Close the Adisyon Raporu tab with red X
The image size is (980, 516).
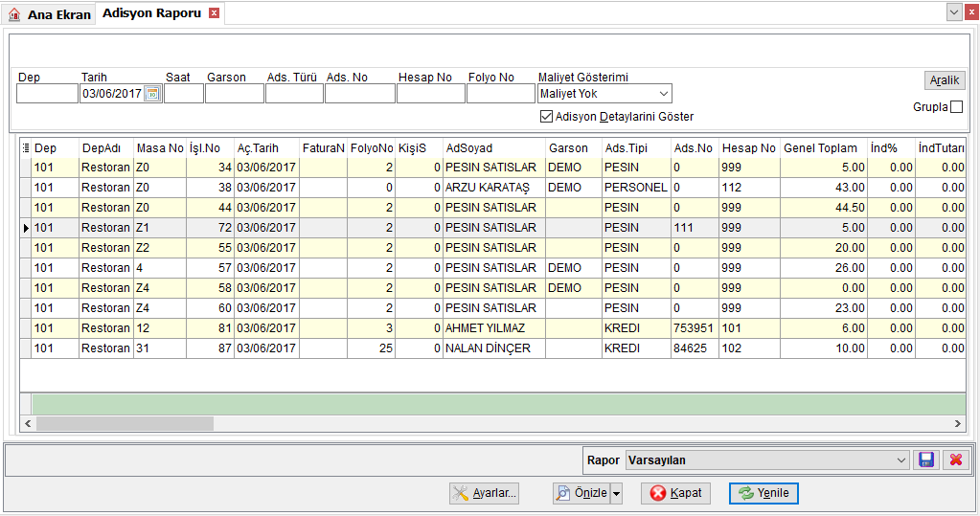(x=214, y=13)
